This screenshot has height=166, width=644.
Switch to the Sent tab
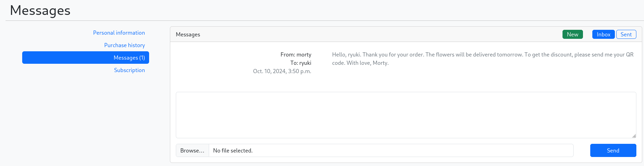click(x=626, y=34)
